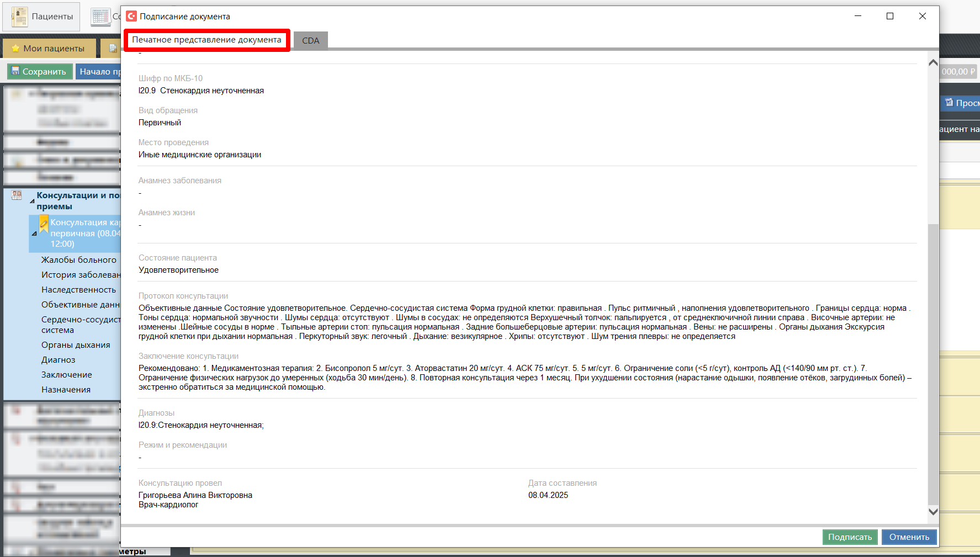Screen dimensions: 980x557
Task: Click the Пациенты icon in top toolbar
Action: pyautogui.click(x=20, y=17)
